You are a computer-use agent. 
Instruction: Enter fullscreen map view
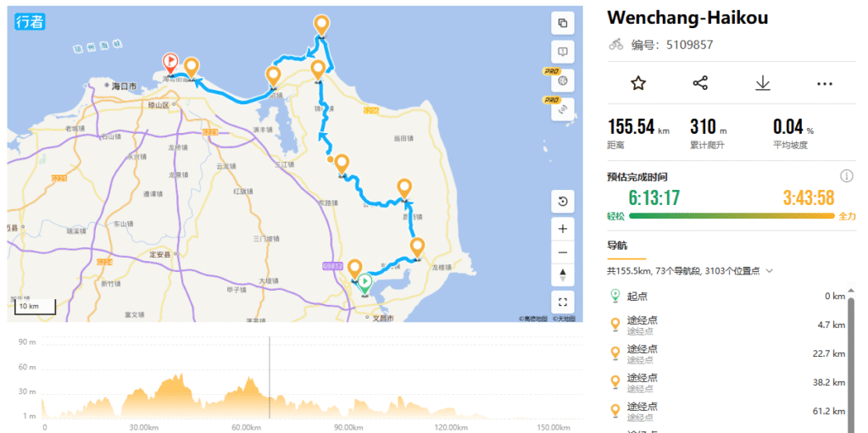[563, 302]
